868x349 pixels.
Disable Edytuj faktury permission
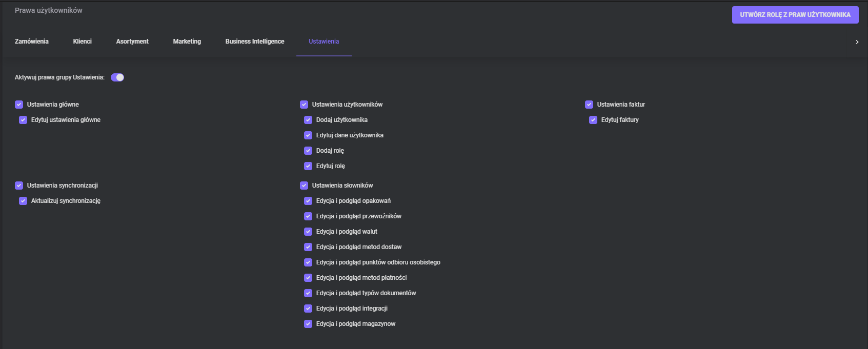(x=593, y=120)
